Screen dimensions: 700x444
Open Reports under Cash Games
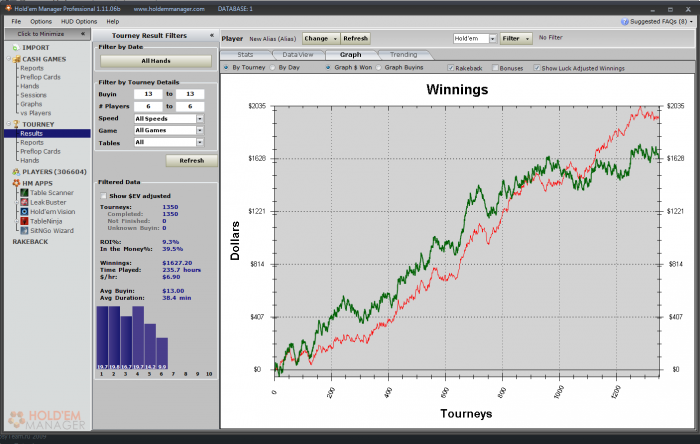32,68
